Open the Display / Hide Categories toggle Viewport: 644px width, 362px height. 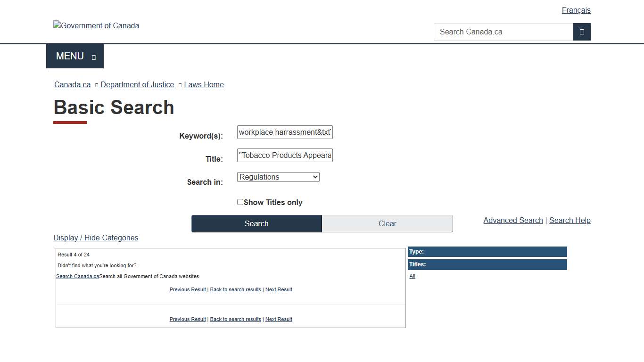pos(96,238)
